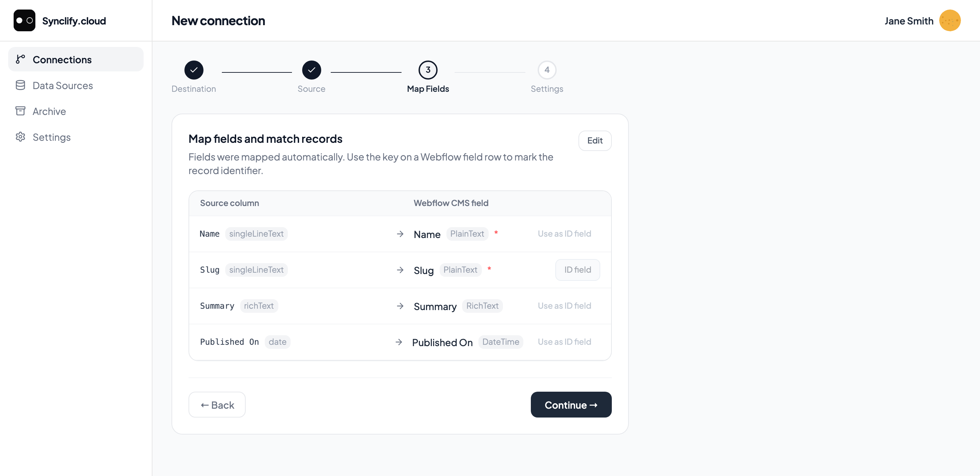Click the date type badge
Viewport: 980px width, 476px height.
click(277, 342)
